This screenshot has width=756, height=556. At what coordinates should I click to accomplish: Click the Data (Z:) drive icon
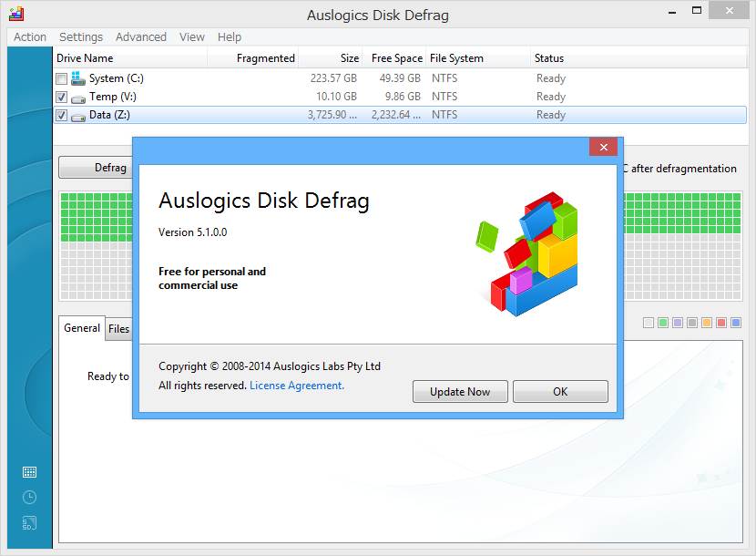click(77, 115)
